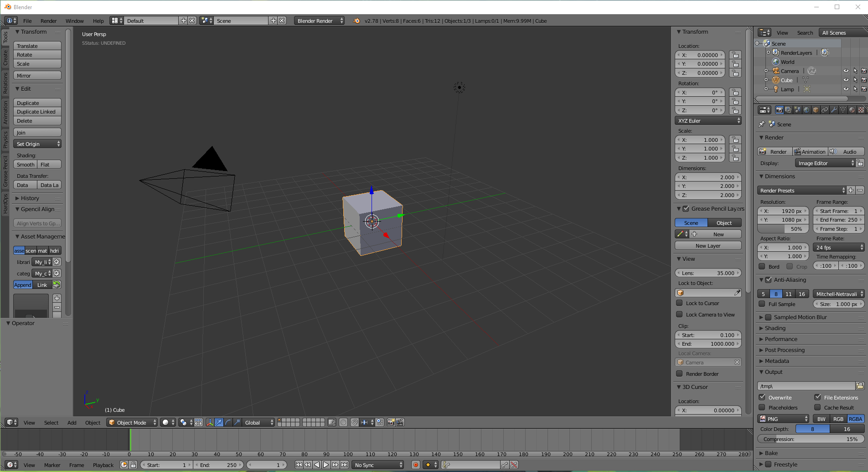The width and height of the screenshot is (868, 472).
Task: Open the Global orientation dropdown
Action: click(x=258, y=422)
